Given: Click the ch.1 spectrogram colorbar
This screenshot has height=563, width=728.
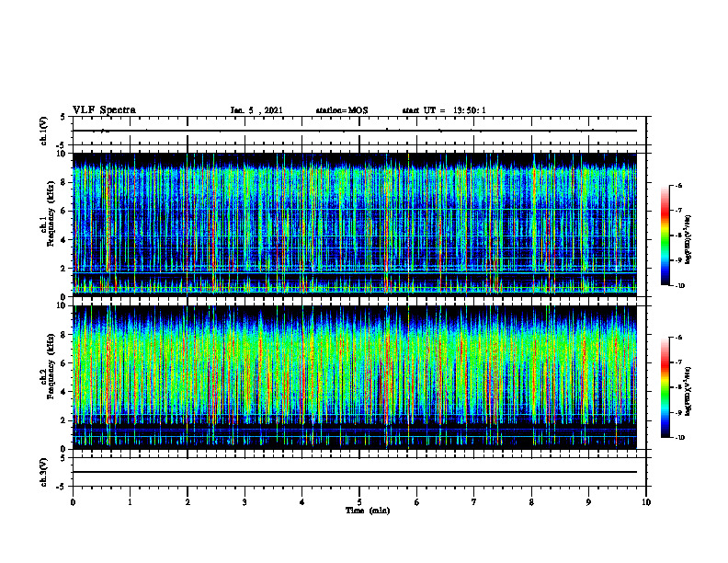Looking at the screenshot, I should coord(665,236).
